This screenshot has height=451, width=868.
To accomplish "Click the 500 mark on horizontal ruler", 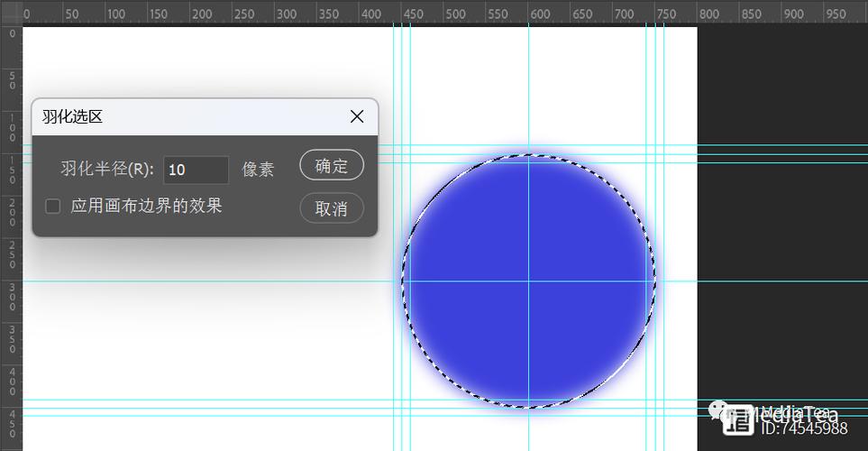I will (455, 14).
